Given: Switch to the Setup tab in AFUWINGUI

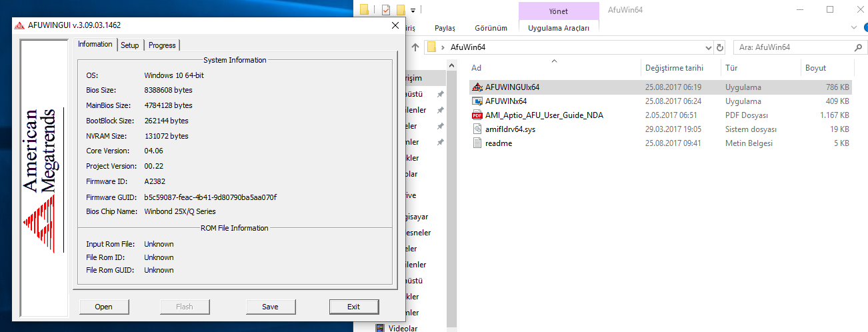Looking at the screenshot, I should (x=130, y=45).
